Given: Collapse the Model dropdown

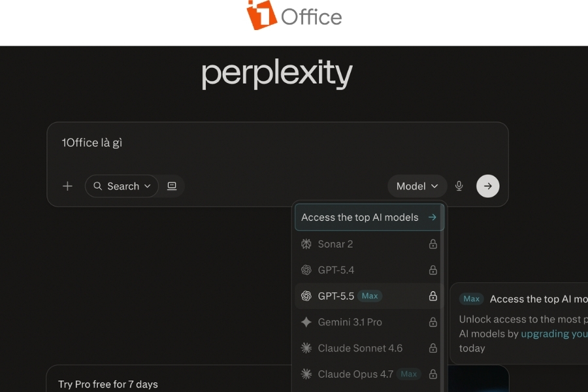Looking at the screenshot, I should point(417,186).
